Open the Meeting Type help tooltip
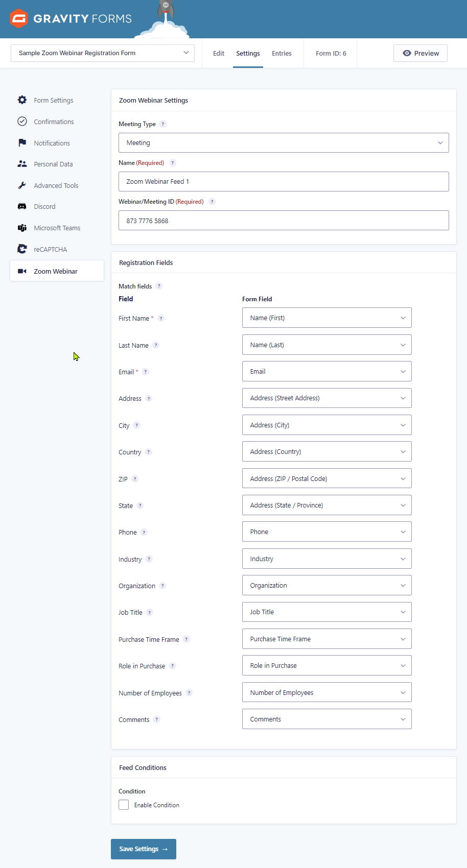 click(162, 124)
